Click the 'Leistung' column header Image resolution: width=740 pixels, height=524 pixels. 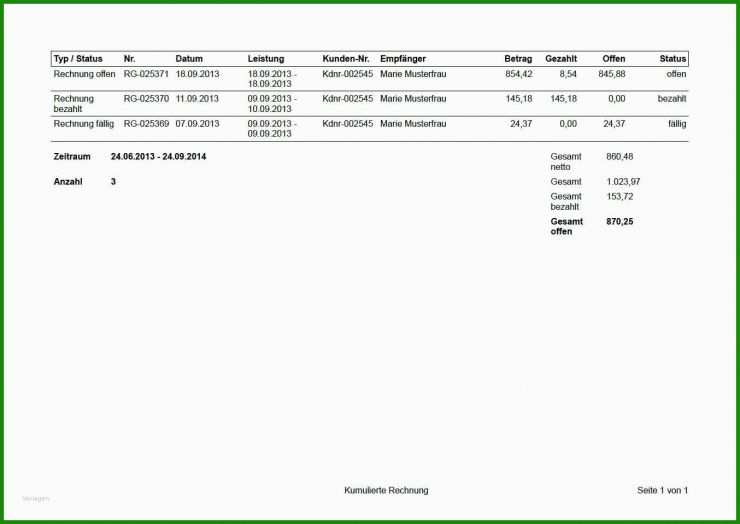point(266,59)
